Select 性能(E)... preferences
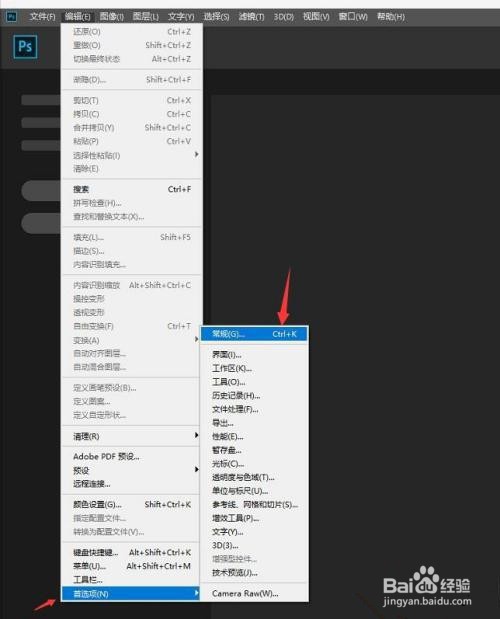The height and width of the screenshot is (619, 500). (x=254, y=437)
